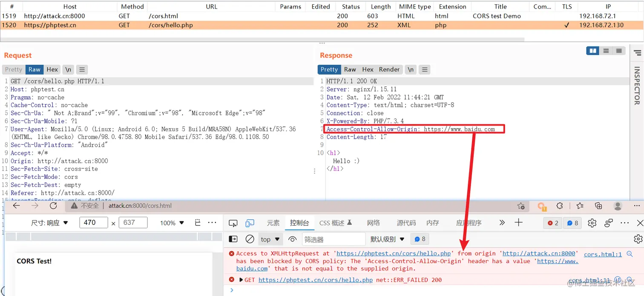
Task: Click the console error count badge 2
Action: [x=553, y=223]
